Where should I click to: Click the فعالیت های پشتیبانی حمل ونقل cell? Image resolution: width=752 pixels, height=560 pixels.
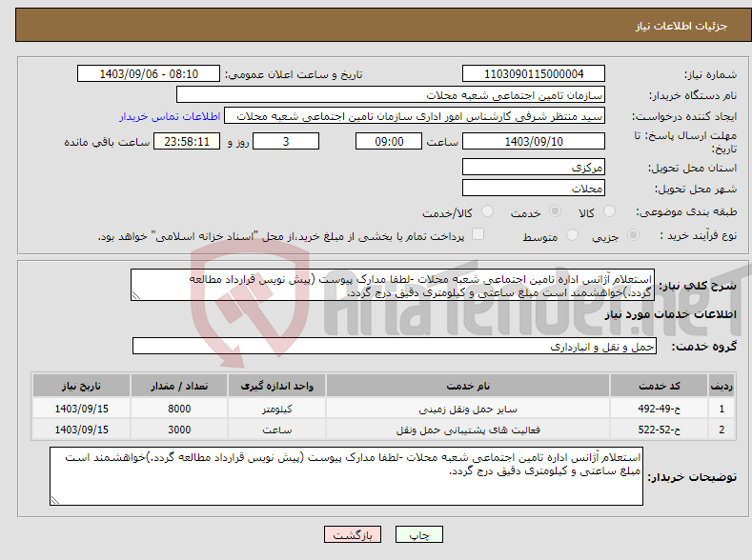click(x=468, y=430)
